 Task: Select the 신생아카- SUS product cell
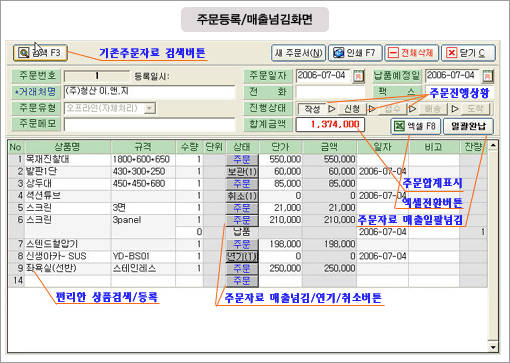click(x=68, y=256)
